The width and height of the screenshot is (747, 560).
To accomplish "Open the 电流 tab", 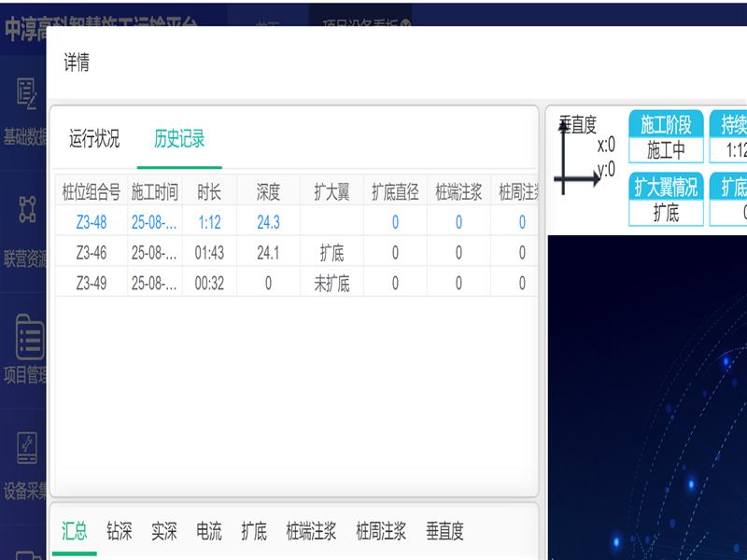I will point(209,532).
